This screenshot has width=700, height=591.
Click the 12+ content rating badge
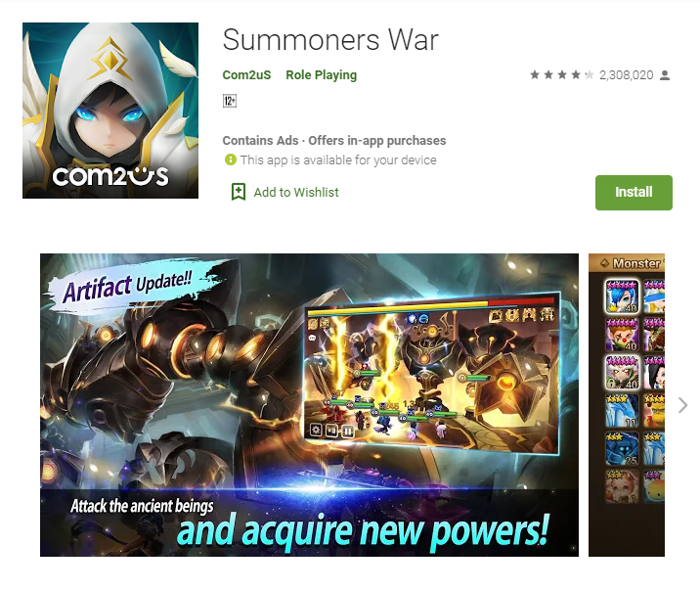[x=230, y=101]
